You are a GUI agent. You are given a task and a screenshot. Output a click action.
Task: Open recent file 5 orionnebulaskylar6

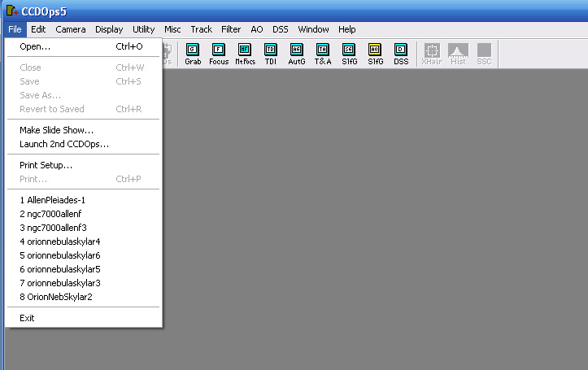[x=84, y=255]
